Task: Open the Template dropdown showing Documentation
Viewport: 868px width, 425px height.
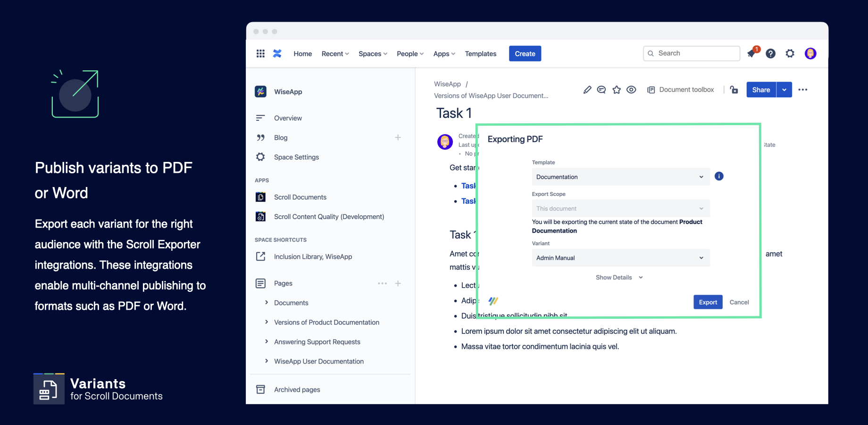Action: coord(620,177)
